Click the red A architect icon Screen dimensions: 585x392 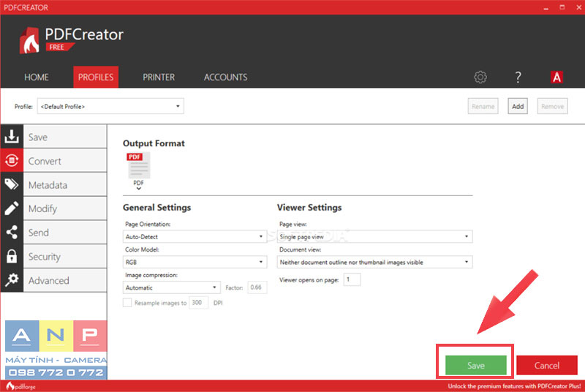556,78
